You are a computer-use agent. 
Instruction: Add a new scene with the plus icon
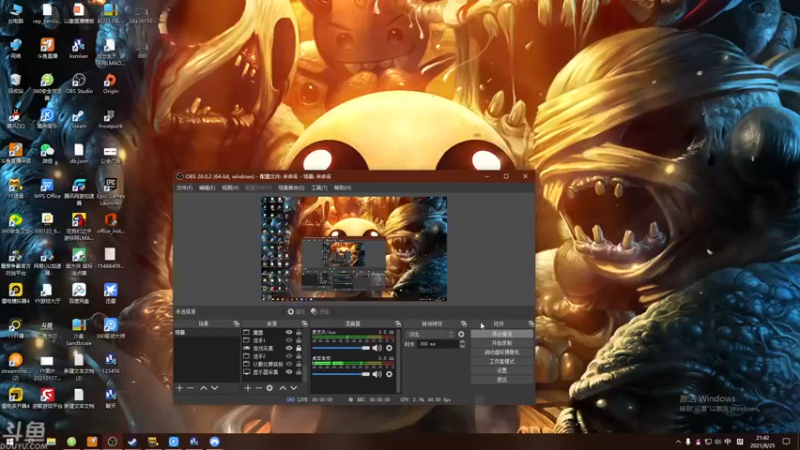180,388
